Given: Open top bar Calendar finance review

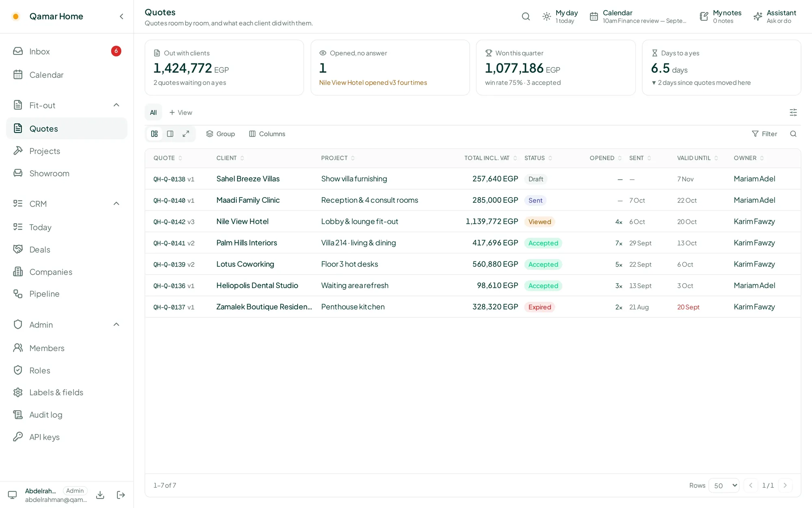Looking at the screenshot, I should (x=638, y=16).
